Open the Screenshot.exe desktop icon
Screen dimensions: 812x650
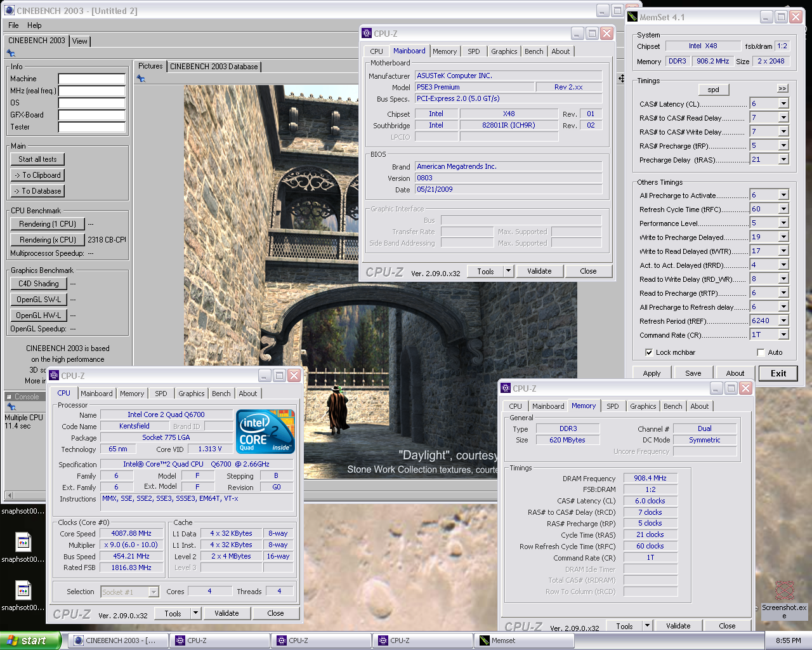pyautogui.click(x=784, y=600)
